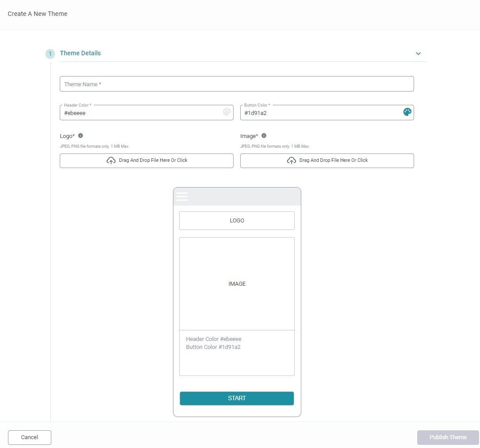Click the START button in the preview

point(237,398)
